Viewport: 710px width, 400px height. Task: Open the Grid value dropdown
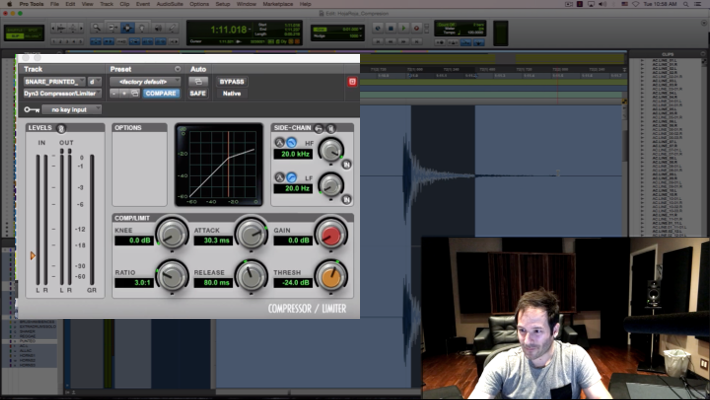coord(361,29)
